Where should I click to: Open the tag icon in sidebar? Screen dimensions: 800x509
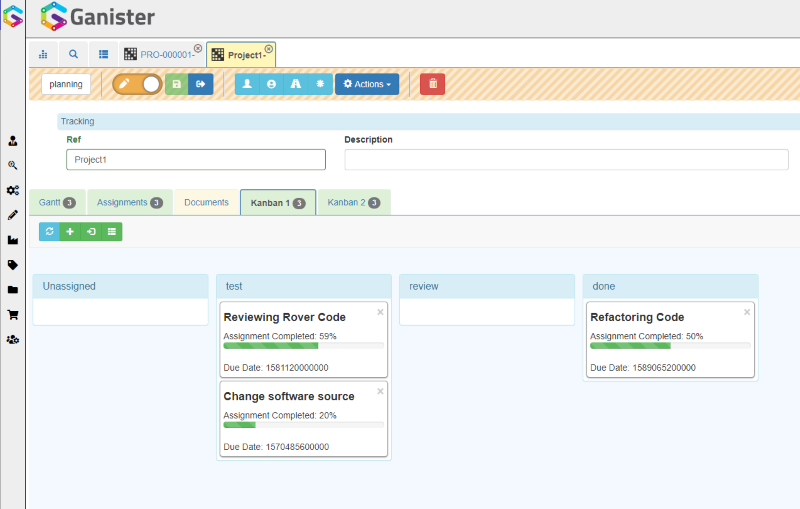(x=13, y=265)
